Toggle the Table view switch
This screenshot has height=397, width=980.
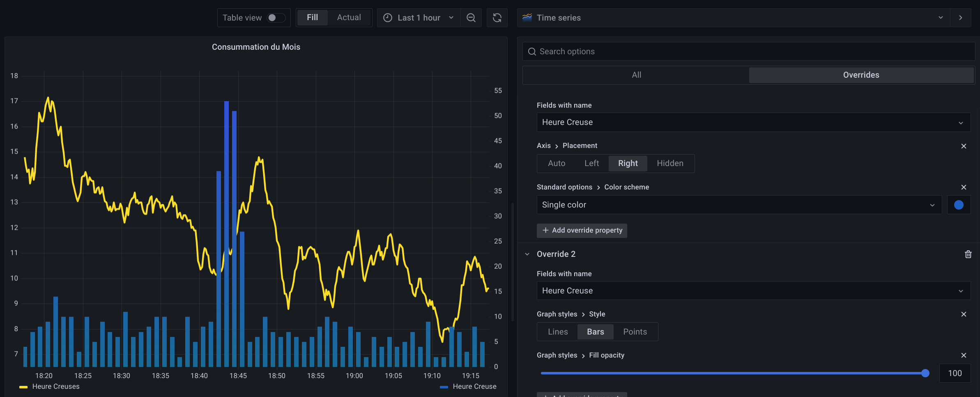pos(277,18)
